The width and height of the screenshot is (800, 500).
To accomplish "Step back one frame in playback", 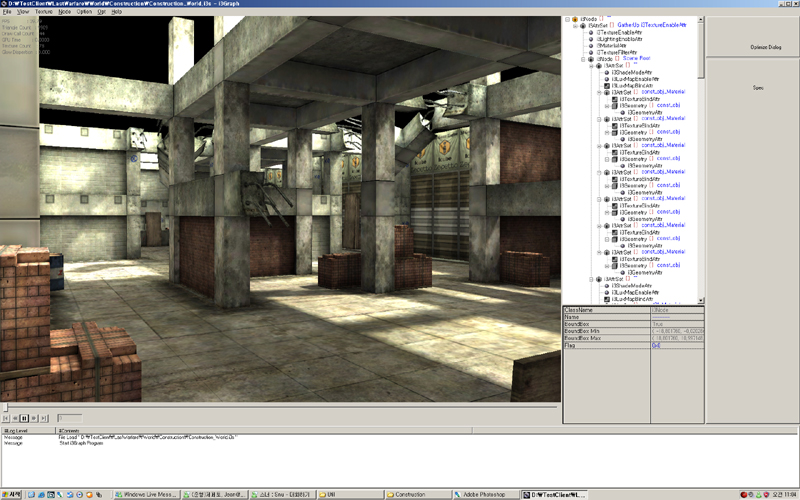I will coord(15,417).
